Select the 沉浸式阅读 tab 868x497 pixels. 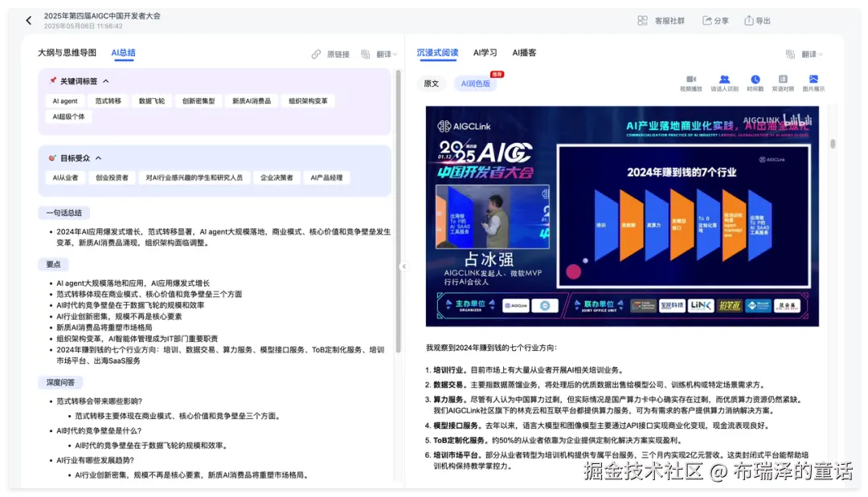click(x=437, y=52)
